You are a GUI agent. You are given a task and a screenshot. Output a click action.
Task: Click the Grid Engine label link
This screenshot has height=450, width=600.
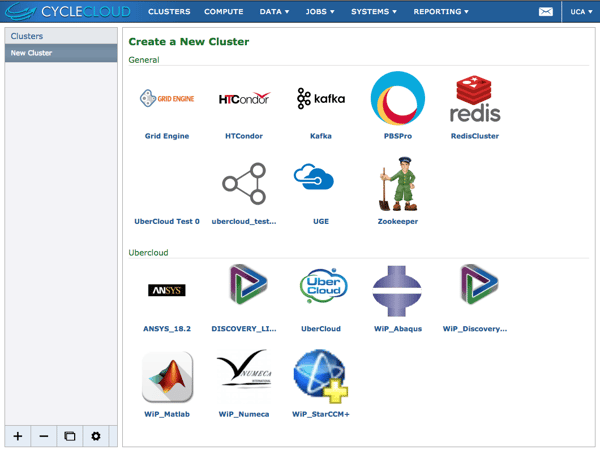(167, 136)
